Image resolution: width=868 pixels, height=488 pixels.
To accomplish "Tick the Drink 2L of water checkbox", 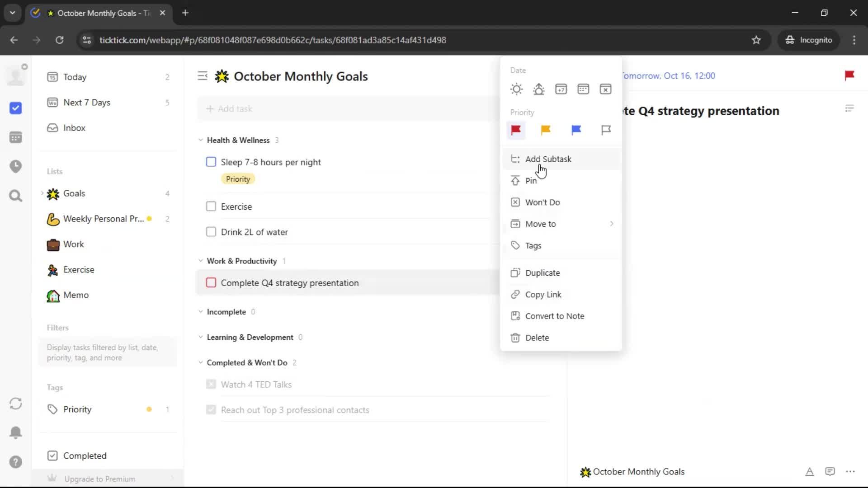I will click(x=211, y=232).
